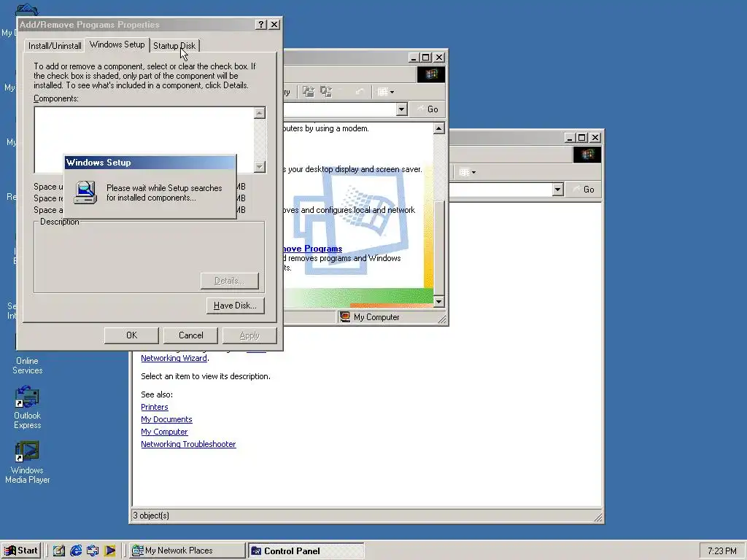The height and width of the screenshot is (560, 747).
Task: Open Views menu in My Network Places toolbar
Action: [x=467, y=172]
